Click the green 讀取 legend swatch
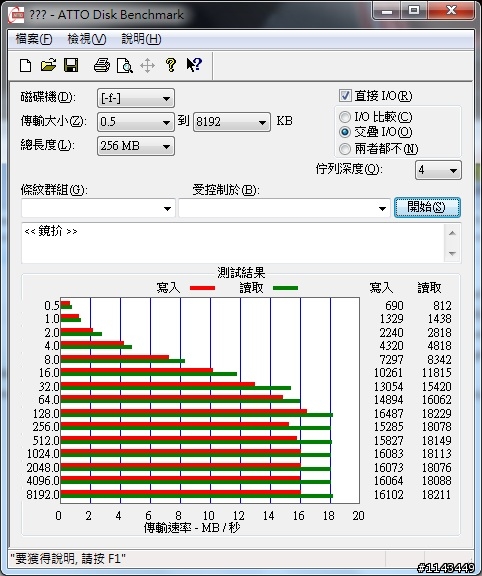Image resolution: width=482 pixels, height=576 pixels. (x=285, y=288)
